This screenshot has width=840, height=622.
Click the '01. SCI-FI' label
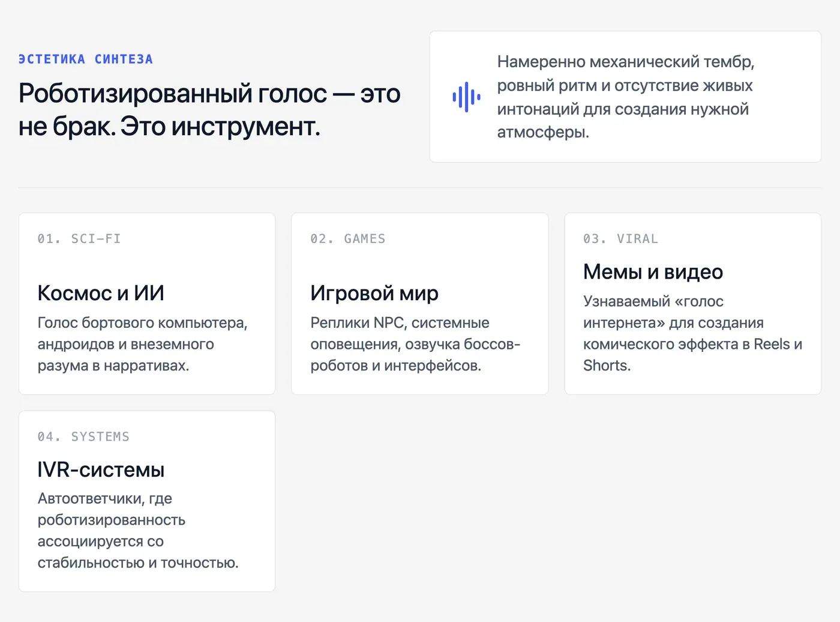(x=79, y=239)
